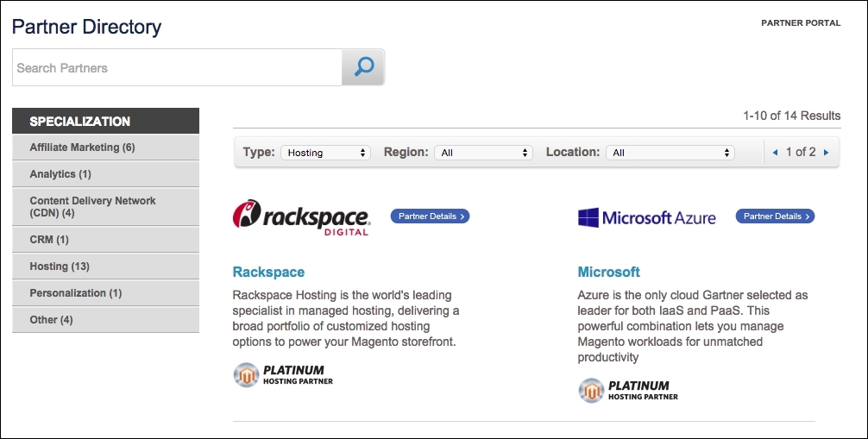The image size is (868, 439).
Task: Click the magnifying glass search button
Action: point(363,67)
